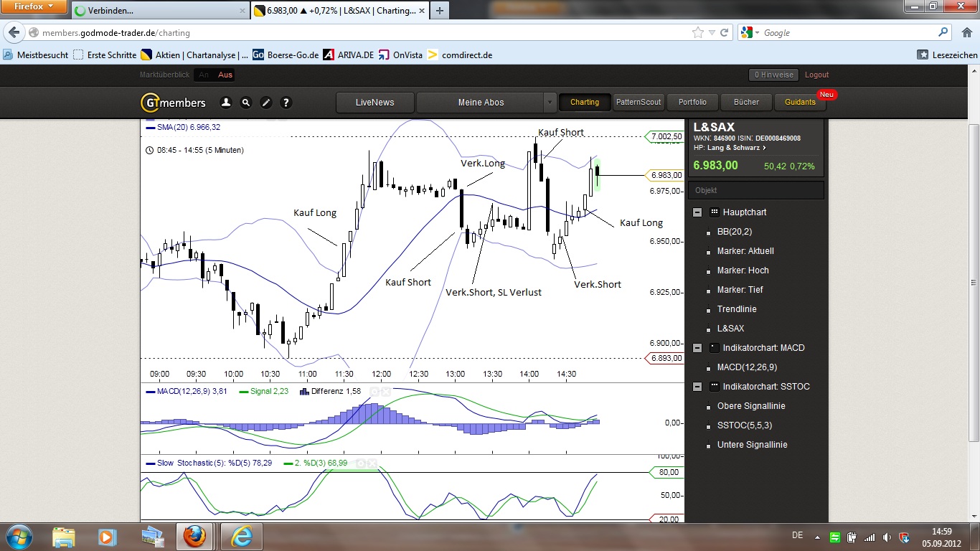Open the Portfolio tab
Viewport: 980px width, 551px height.
tap(692, 102)
